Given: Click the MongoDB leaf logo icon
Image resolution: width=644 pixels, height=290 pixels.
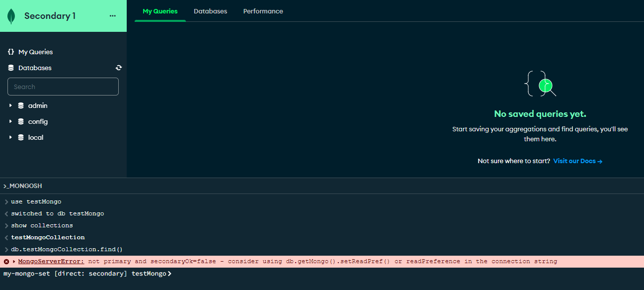Looking at the screenshot, I should [x=11, y=16].
